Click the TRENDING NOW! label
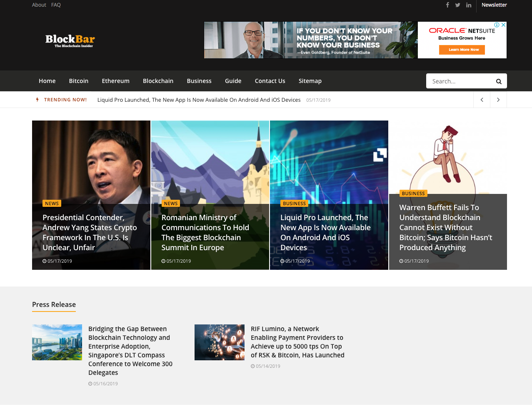The width and height of the screenshot is (532, 407). tap(65, 100)
